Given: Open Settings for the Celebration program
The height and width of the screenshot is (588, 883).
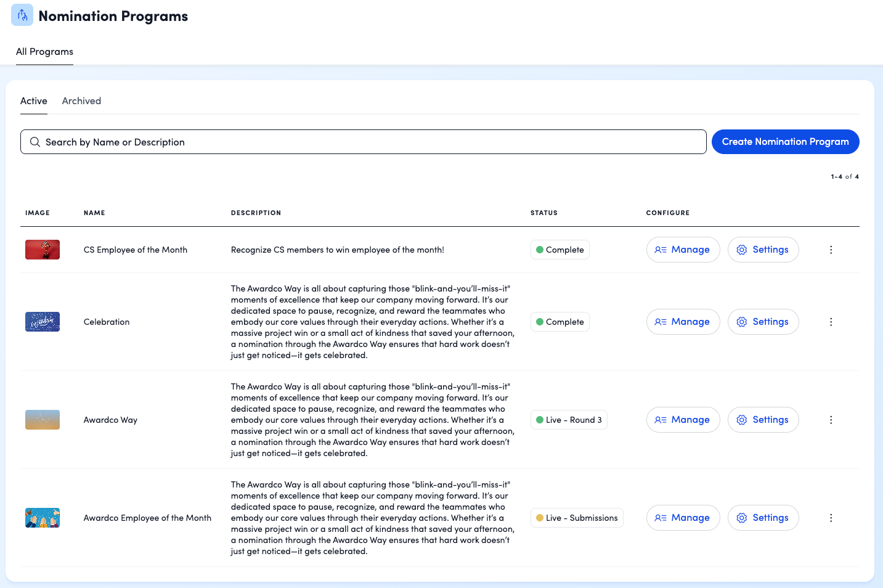Looking at the screenshot, I should 763,322.
